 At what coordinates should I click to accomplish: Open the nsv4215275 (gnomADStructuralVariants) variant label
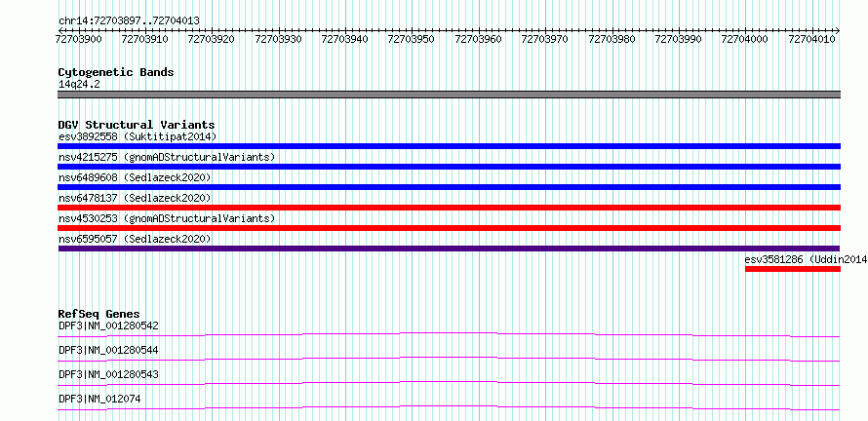pyautogui.click(x=167, y=157)
